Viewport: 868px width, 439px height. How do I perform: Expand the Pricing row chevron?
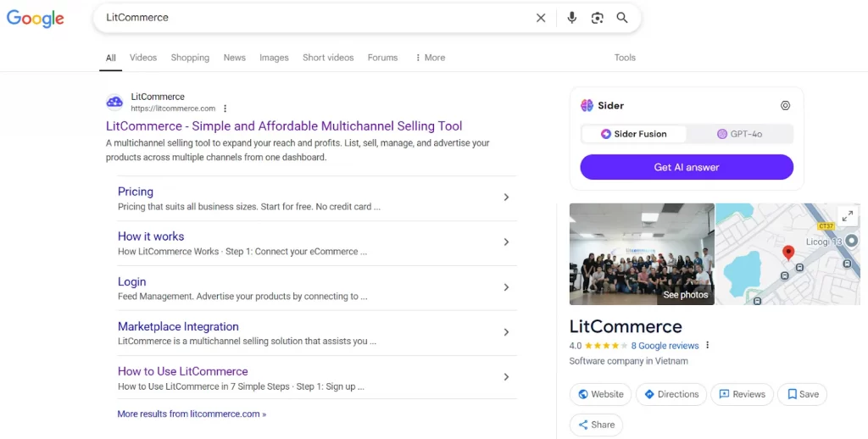click(x=506, y=197)
